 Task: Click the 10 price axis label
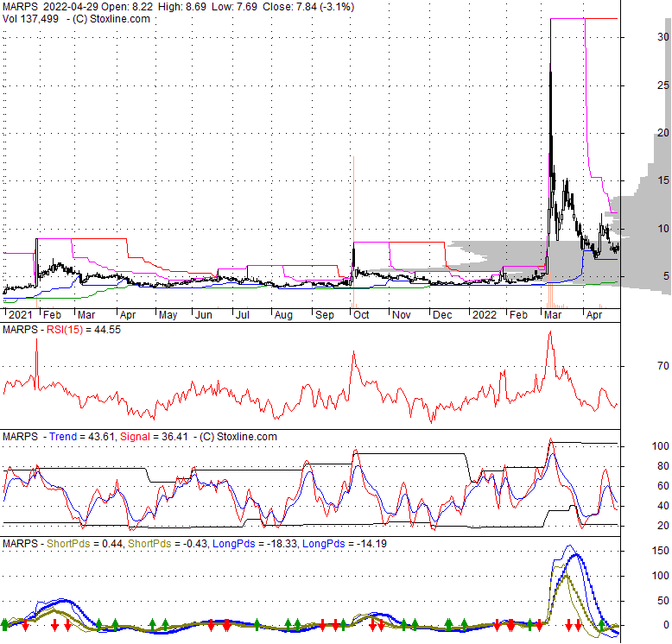663,228
